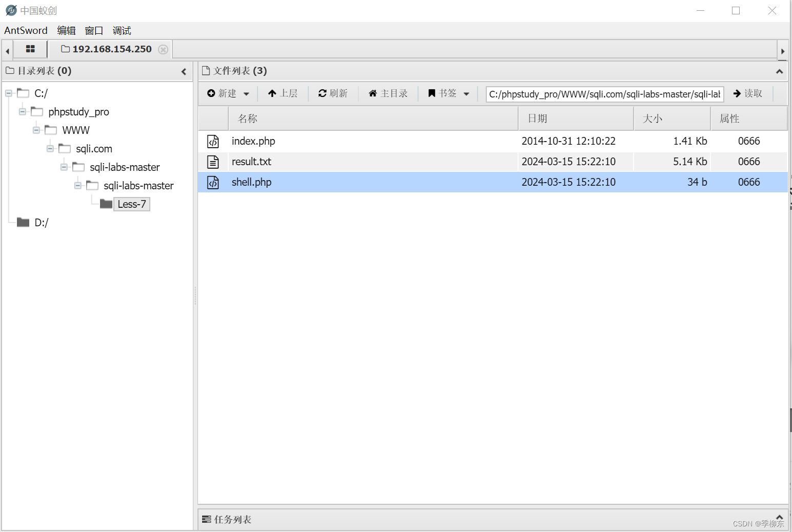Viewport: 792px width, 532px height.
Task: Open the 窗口 menu
Action: [94, 30]
